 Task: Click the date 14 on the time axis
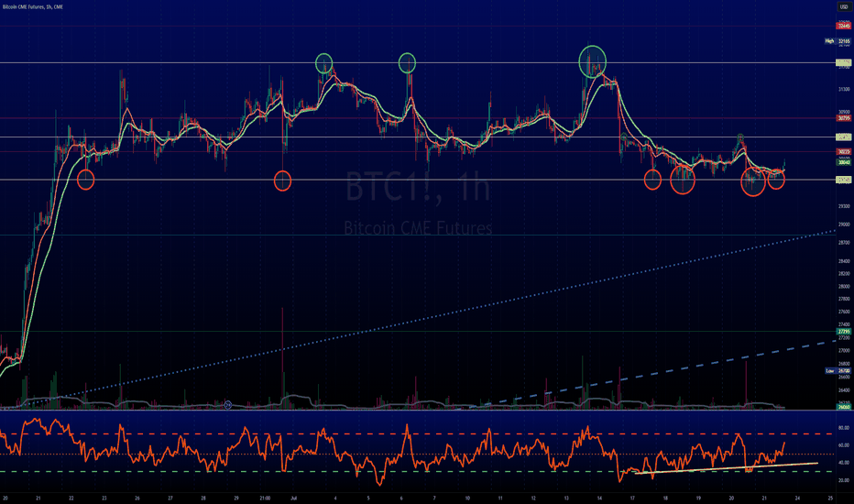[x=599, y=498]
